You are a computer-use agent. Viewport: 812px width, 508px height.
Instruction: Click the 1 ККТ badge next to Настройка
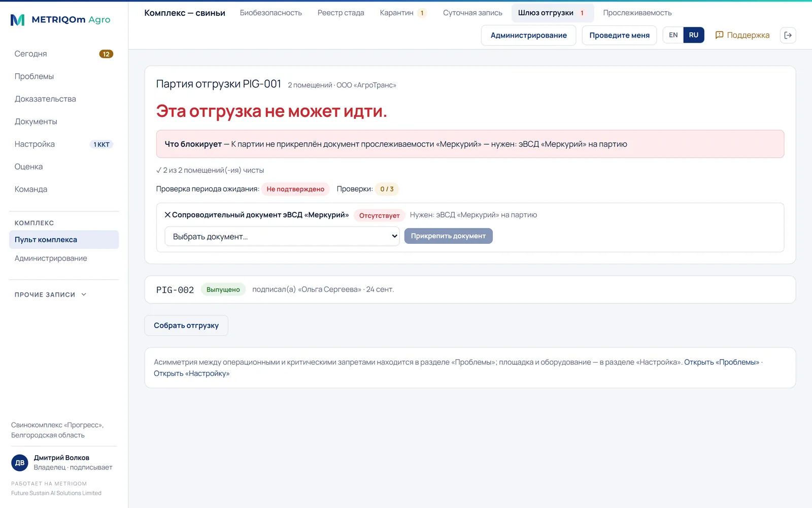(101, 144)
